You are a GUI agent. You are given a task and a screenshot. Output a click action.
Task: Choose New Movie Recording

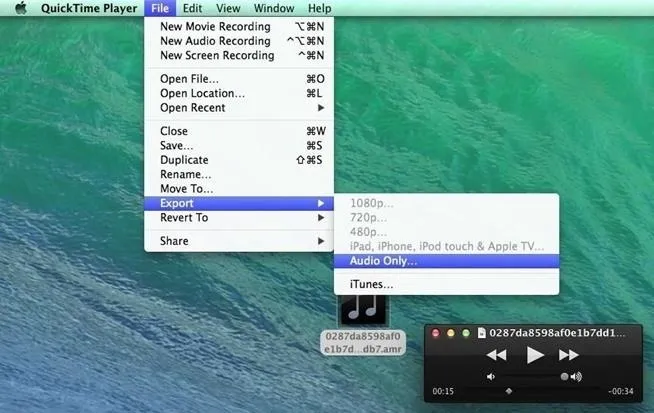239,26
